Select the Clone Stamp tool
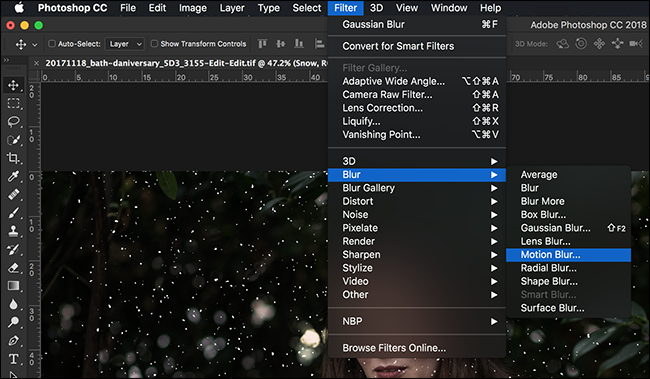Image resolution: width=650 pixels, height=379 pixels. (13, 231)
